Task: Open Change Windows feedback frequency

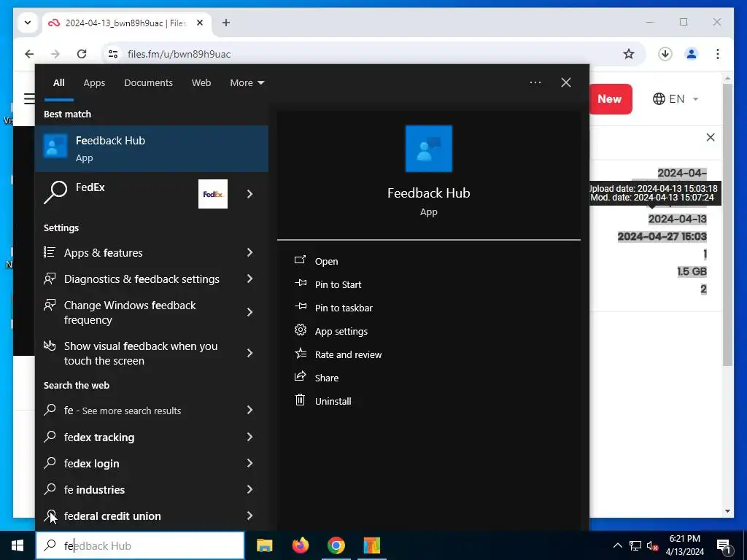Action: [152, 312]
